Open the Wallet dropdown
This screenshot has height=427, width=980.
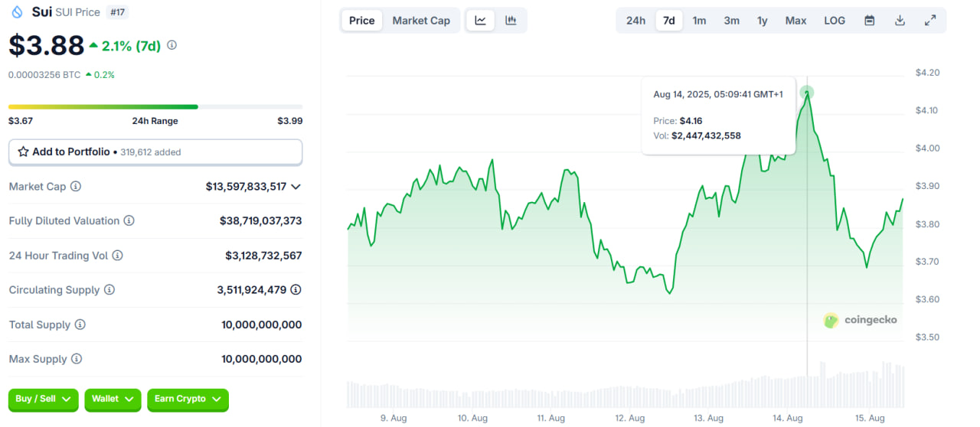(x=113, y=399)
